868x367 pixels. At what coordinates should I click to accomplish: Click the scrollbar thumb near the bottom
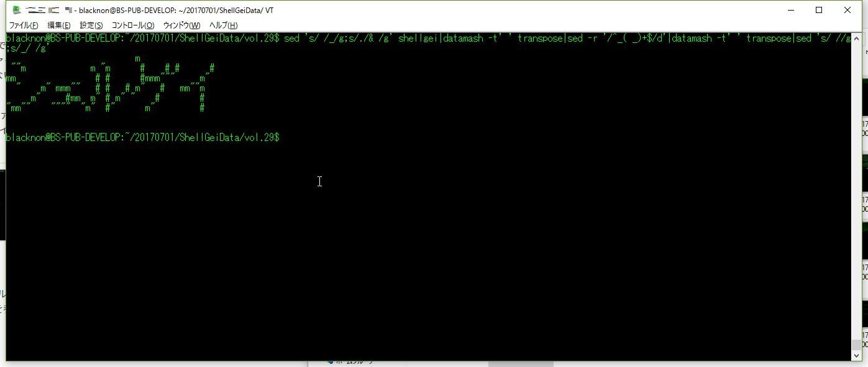[x=856, y=345]
